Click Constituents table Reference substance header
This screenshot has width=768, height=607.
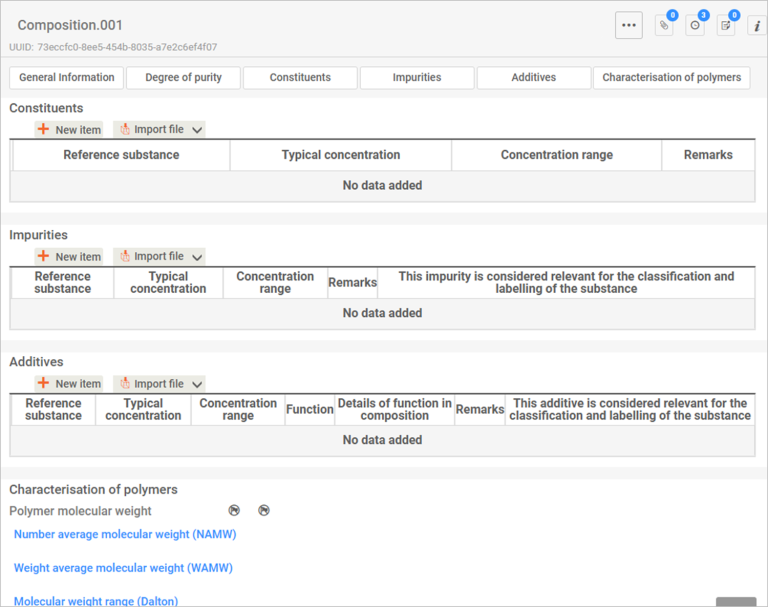click(x=121, y=155)
